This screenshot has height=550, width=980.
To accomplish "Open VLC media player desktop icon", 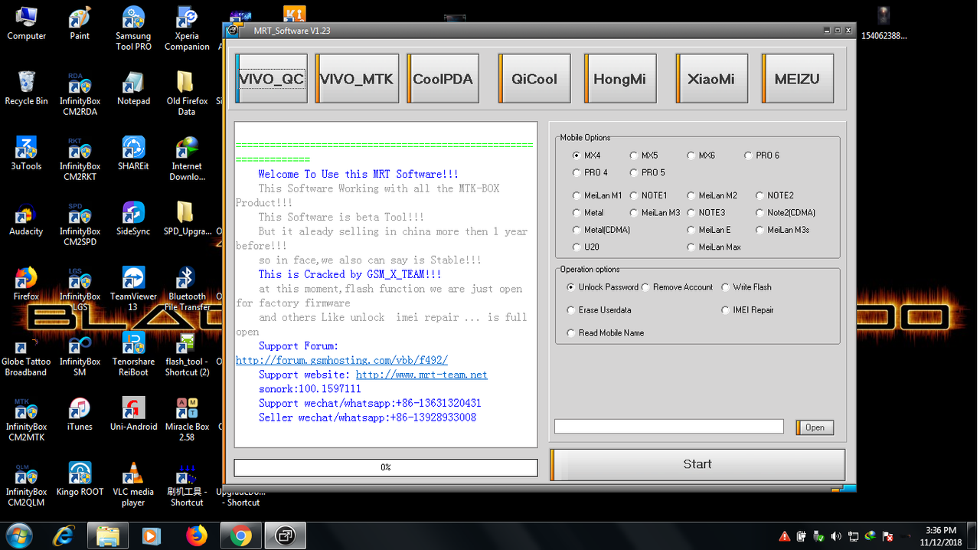I will [133, 484].
